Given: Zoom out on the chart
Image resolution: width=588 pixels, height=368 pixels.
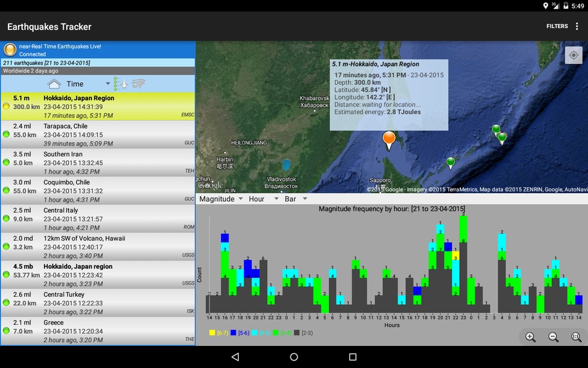Looking at the screenshot, I should [x=553, y=337].
